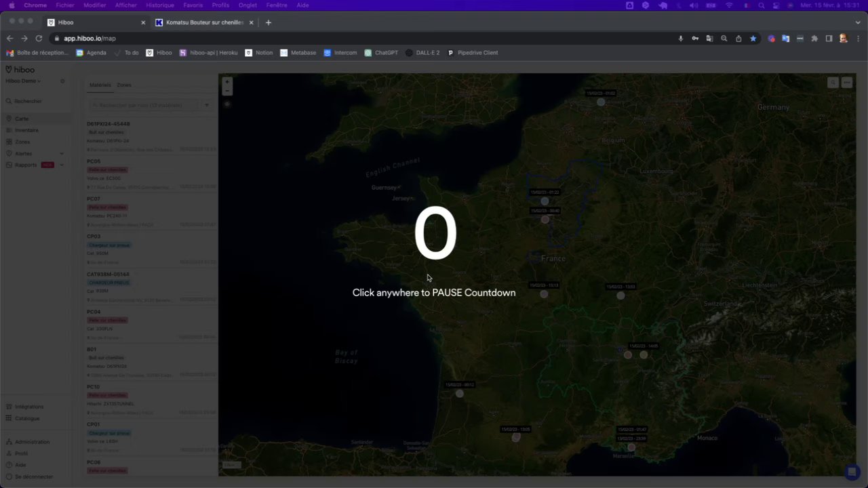
Task: Select equipment CP01 in the list
Action: (x=151, y=438)
